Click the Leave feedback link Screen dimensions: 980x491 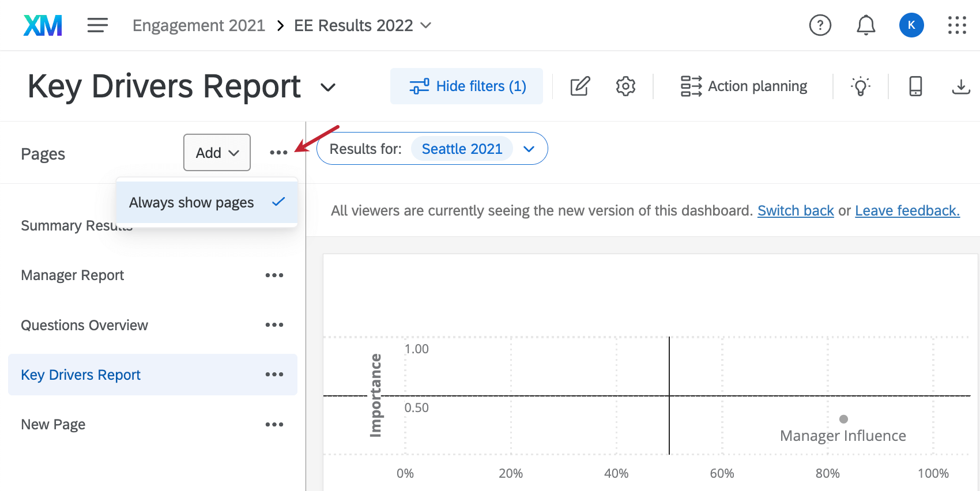point(907,211)
